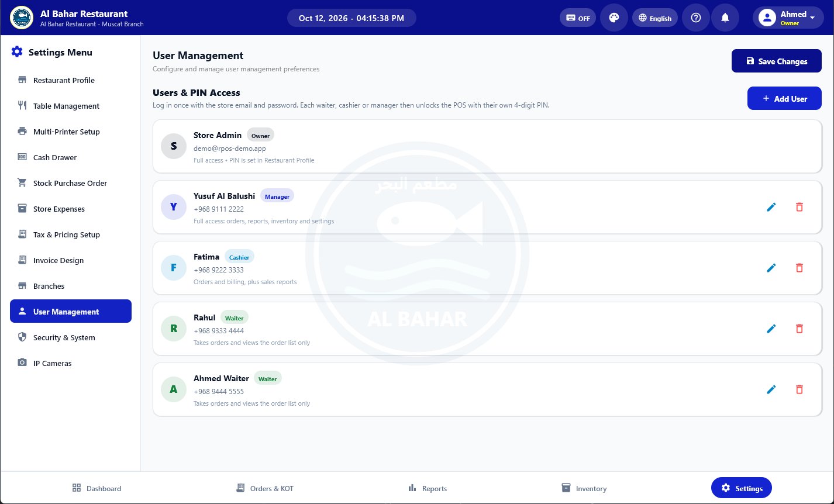This screenshot has height=504, width=834.
Task: Click the Save Changes button
Action: point(777,61)
